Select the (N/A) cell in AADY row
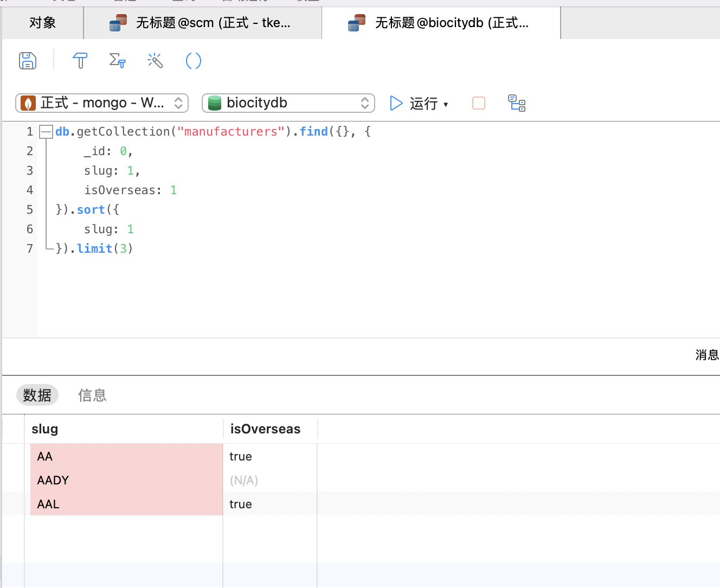The image size is (720, 588). click(270, 480)
